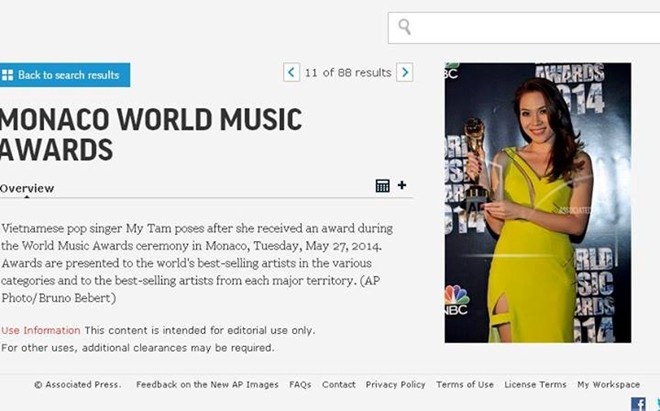Open the Privacy Policy link

395,385
